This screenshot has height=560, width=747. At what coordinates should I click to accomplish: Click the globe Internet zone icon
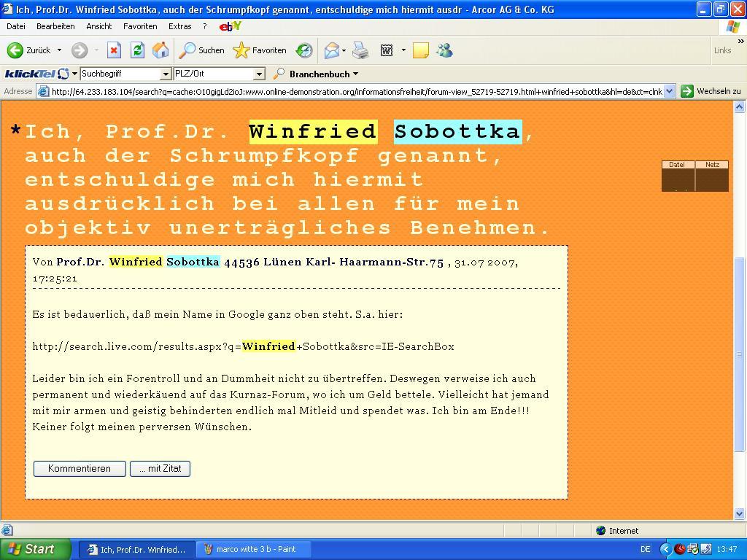601,531
